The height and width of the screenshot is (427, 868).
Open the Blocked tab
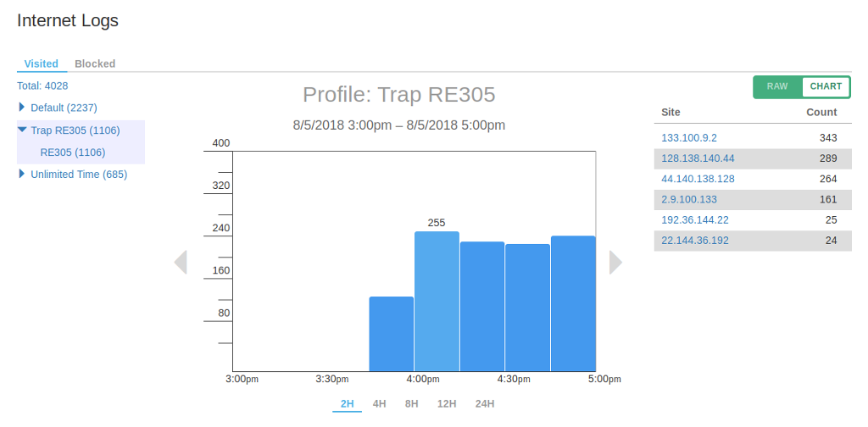[x=95, y=64]
